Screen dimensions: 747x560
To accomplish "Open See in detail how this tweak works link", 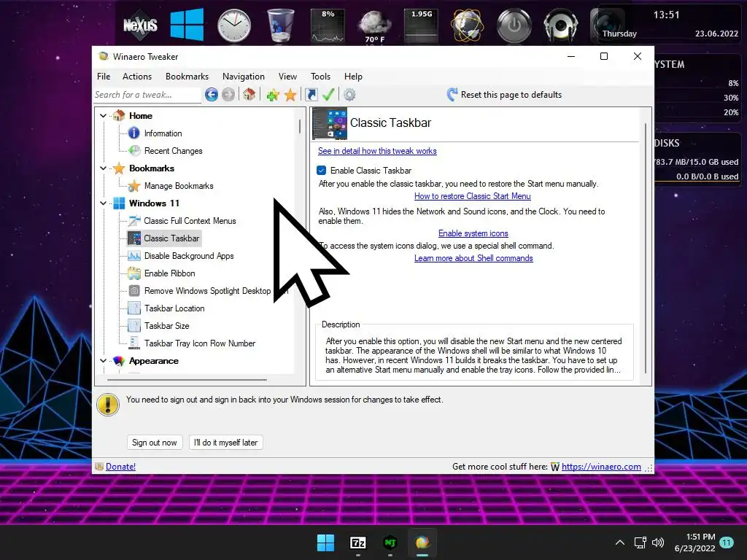I will [x=377, y=151].
